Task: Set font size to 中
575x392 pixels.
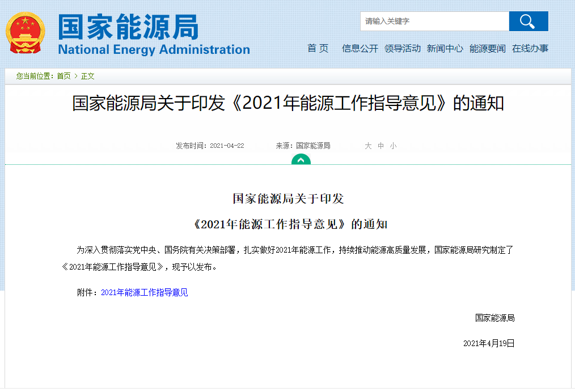Action: [380, 146]
